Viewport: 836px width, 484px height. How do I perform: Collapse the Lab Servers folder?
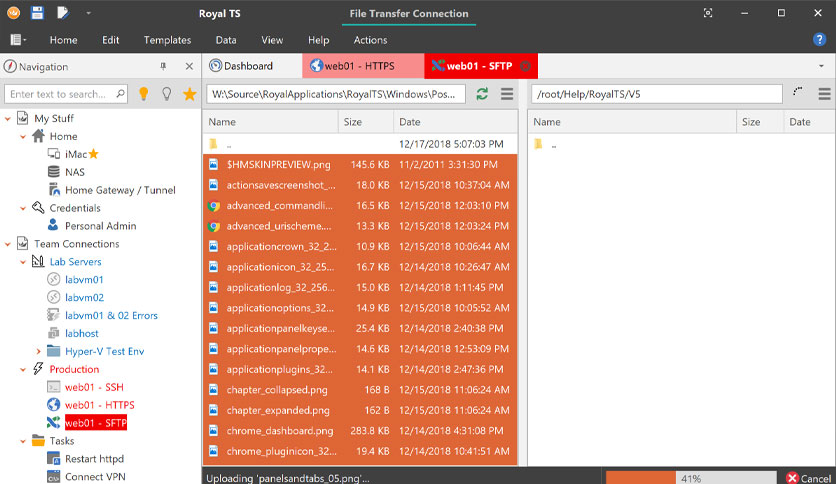[x=23, y=262]
